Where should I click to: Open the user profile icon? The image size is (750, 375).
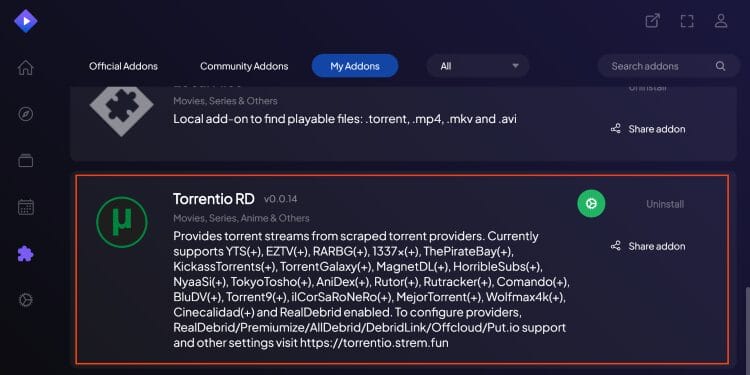tap(721, 21)
